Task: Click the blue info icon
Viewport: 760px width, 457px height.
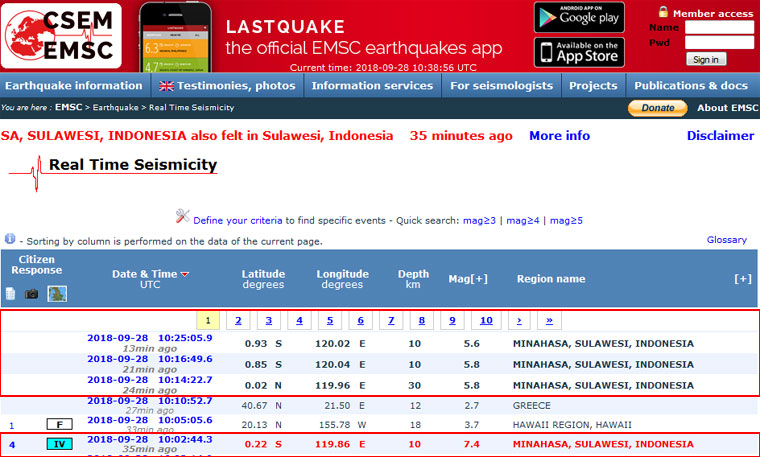Action: click(10, 239)
